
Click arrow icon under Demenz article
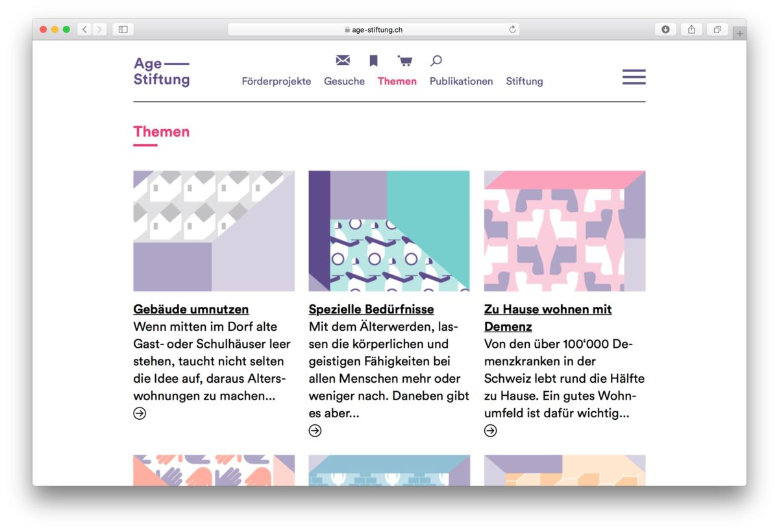[490, 430]
